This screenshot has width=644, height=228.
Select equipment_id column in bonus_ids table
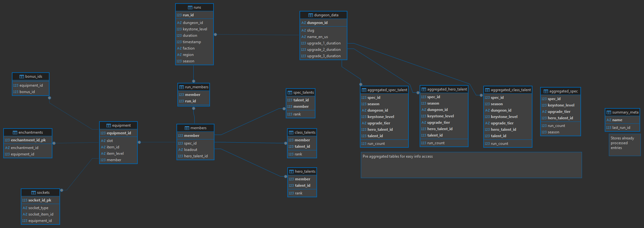31,85
